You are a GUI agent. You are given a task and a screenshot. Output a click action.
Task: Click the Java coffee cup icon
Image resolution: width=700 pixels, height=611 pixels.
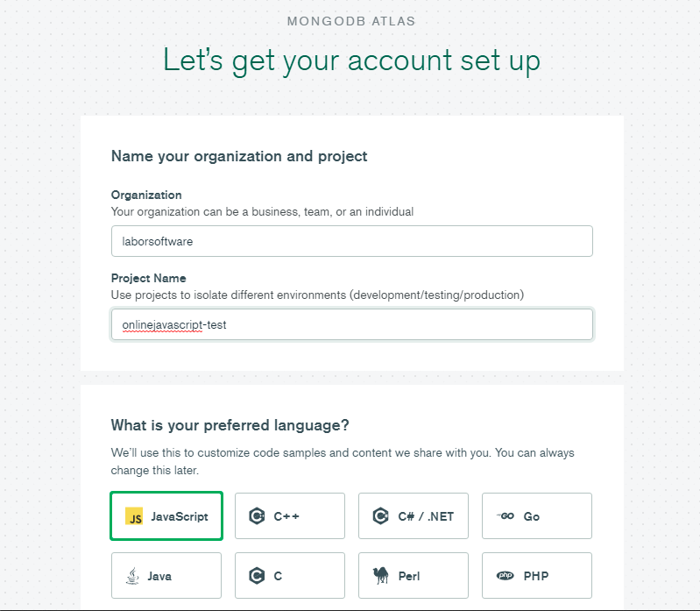pyautogui.click(x=132, y=576)
